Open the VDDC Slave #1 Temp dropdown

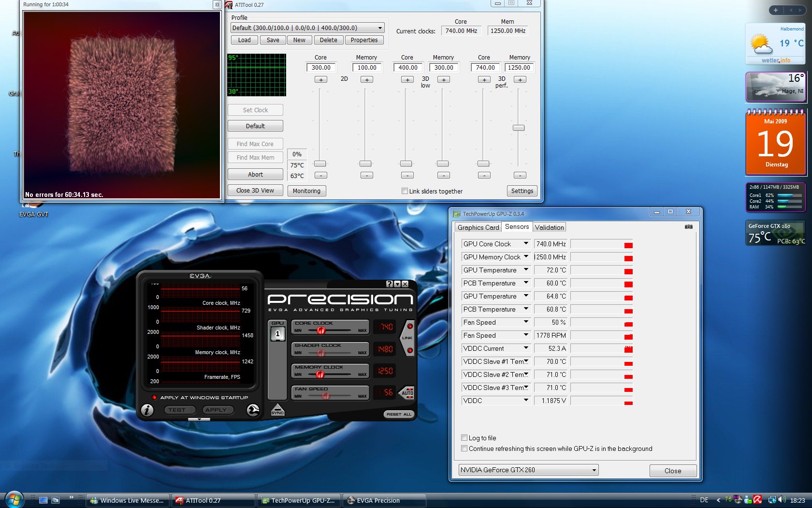coord(526,361)
